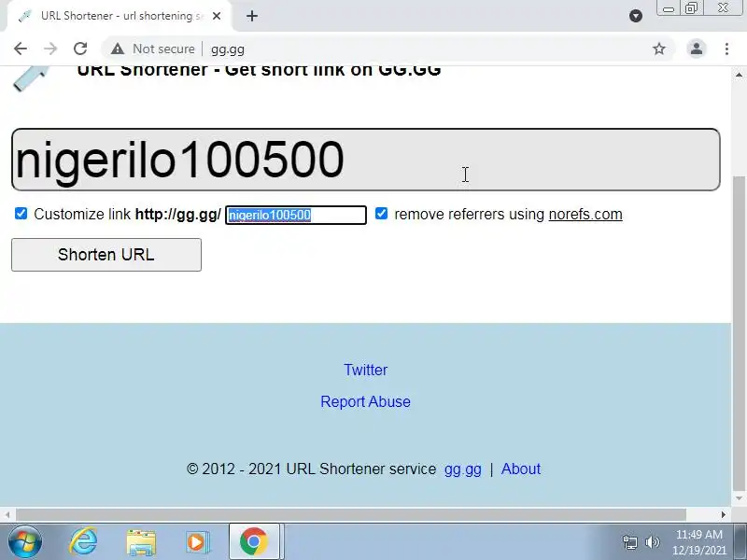Screen dimensions: 747x560
Task: Open Windows Media Player from the taskbar
Action: (x=196, y=542)
